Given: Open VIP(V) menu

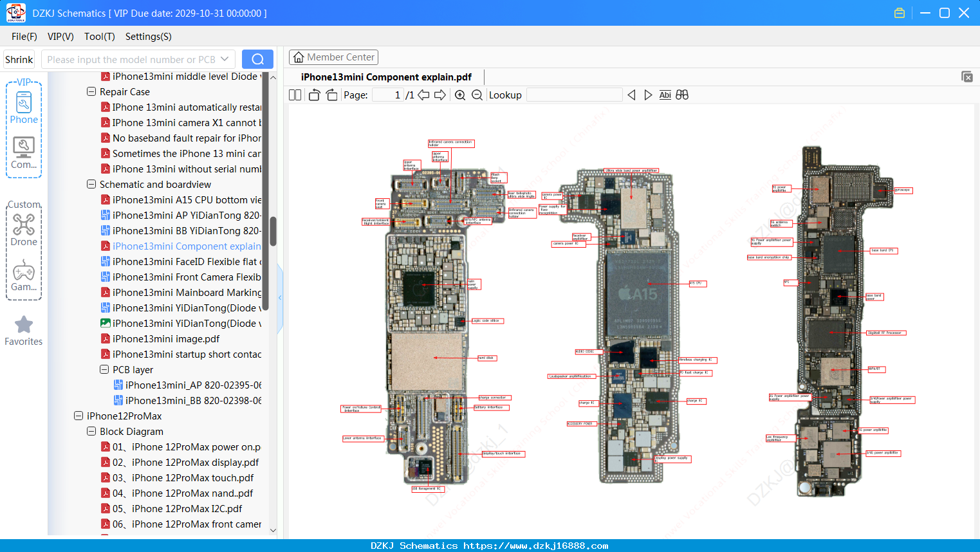Looking at the screenshot, I should [60, 37].
